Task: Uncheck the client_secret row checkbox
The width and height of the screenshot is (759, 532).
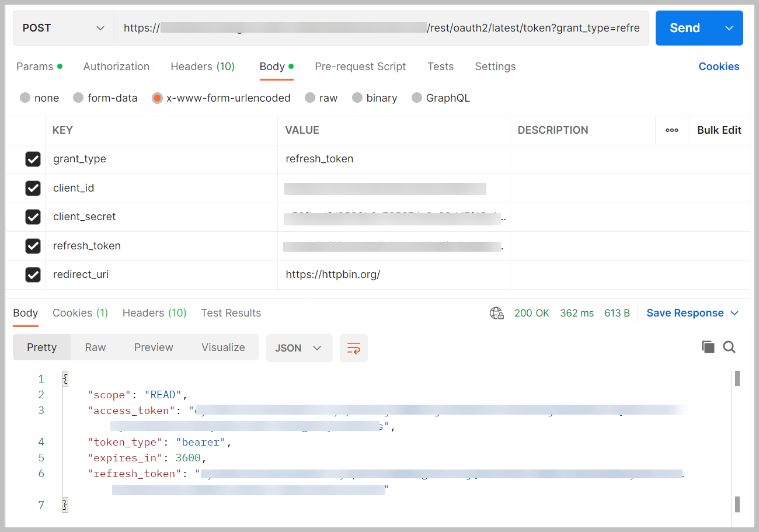Action: [x=33, y=217]
